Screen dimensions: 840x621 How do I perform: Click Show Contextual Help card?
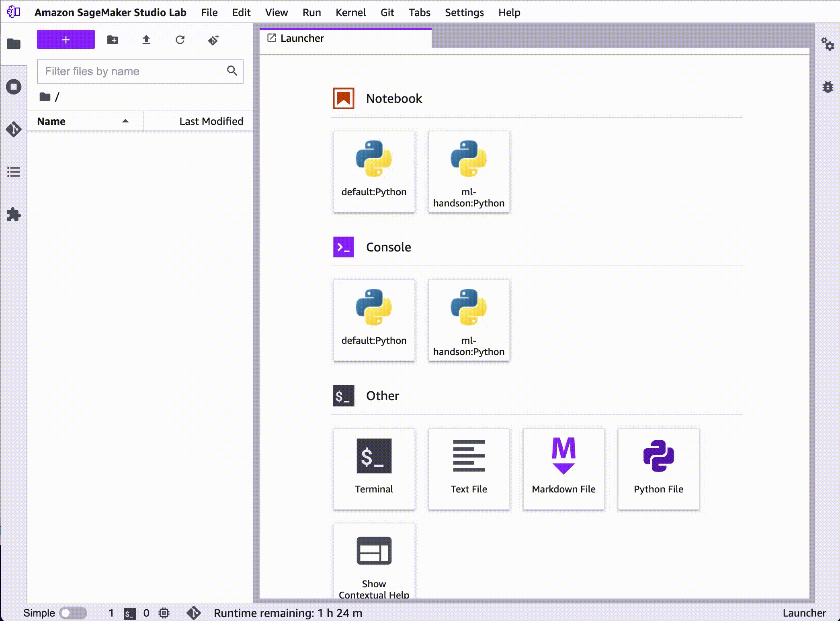pyautogui.click(x=374, y=561)
